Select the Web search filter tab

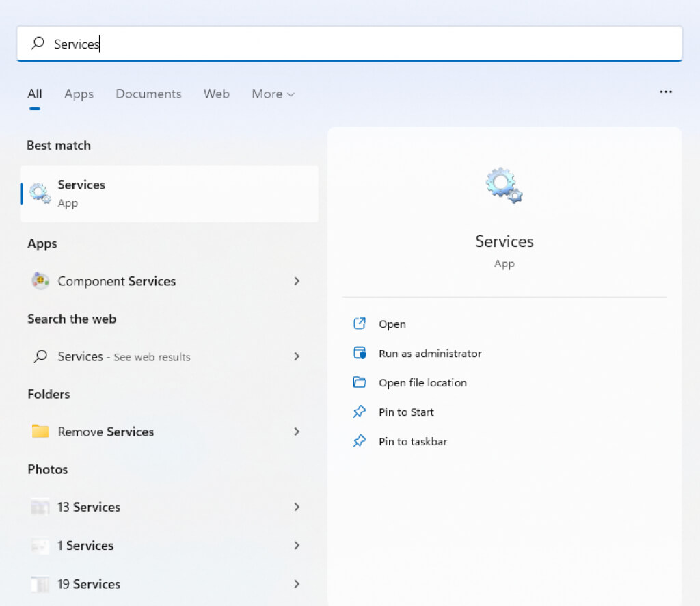[x=216, y=94]
